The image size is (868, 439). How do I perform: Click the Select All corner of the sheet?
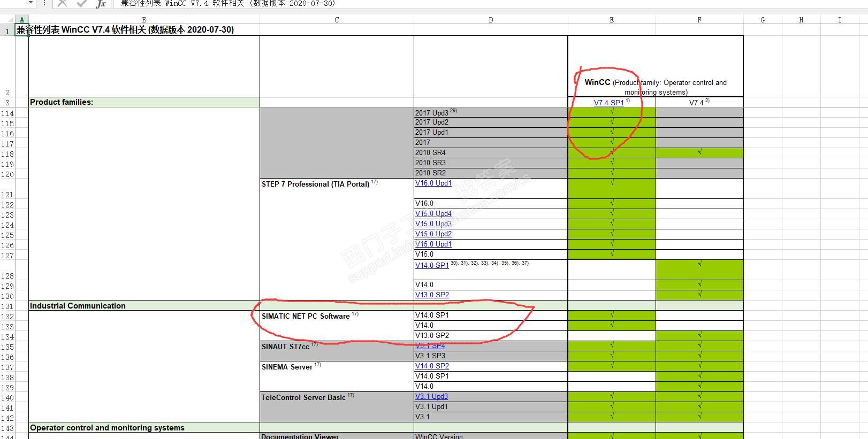coord(7,20)
